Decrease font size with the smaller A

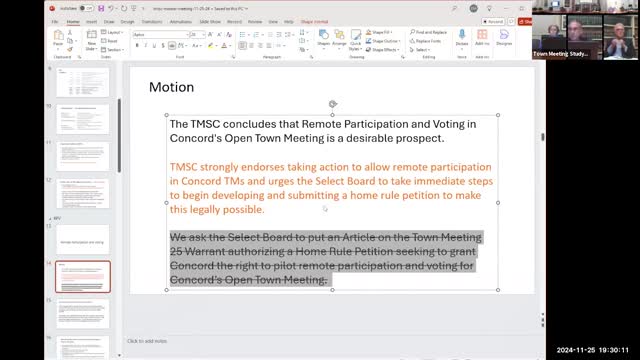(219, 35)
